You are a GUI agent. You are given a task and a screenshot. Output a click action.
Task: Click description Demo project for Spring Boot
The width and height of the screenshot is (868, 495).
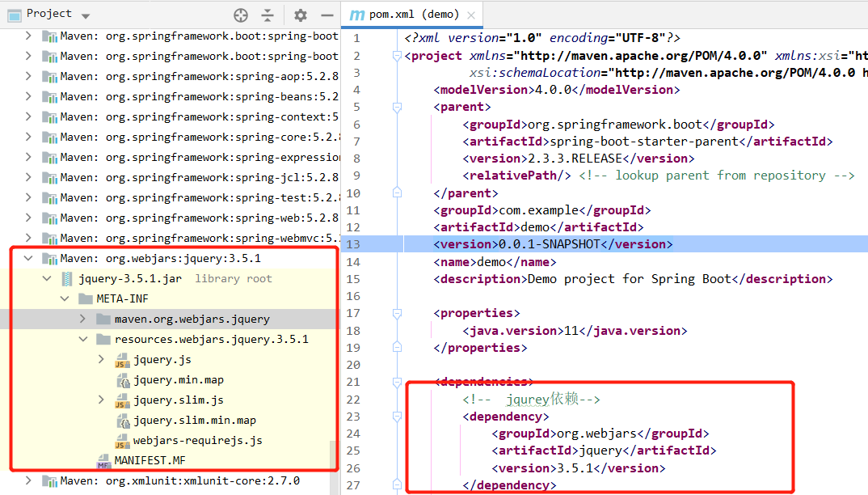(630, 279)
